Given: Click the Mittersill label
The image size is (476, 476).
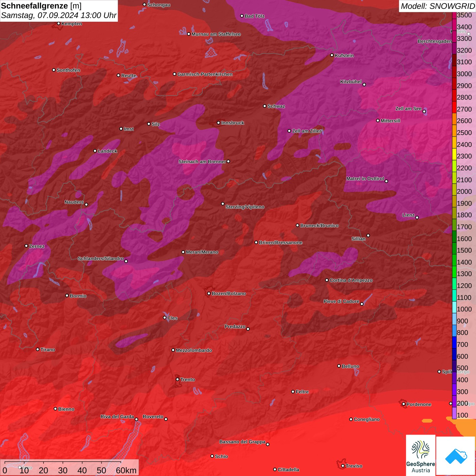Looking at the screenshot, I should point(390,121).
